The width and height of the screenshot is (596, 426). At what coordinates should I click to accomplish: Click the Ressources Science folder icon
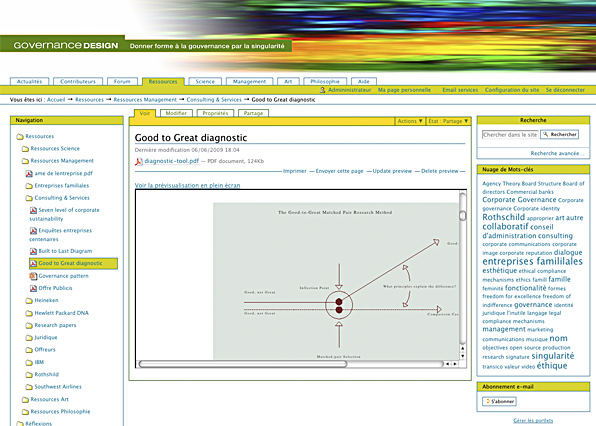coord(25,149)
